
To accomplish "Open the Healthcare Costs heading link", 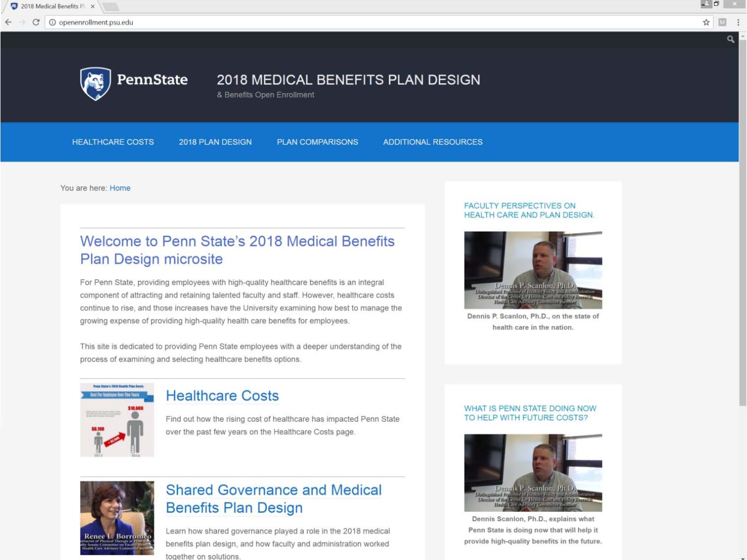I will click(222, 396).
